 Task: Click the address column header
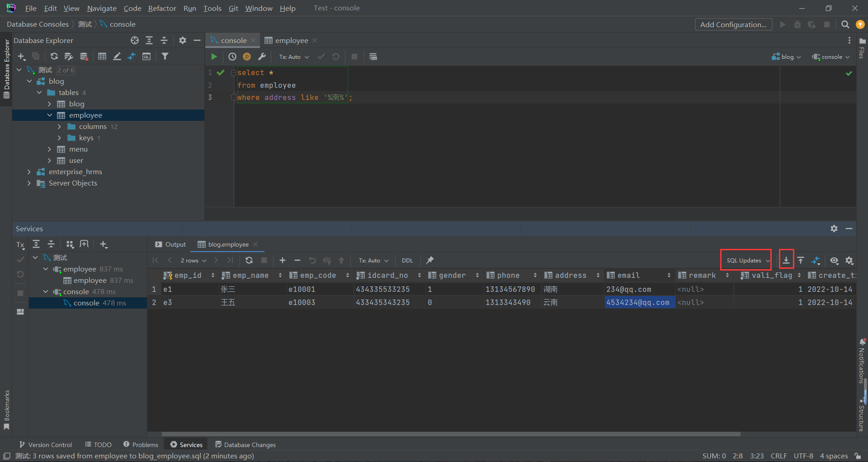click(x=571, y=275)
